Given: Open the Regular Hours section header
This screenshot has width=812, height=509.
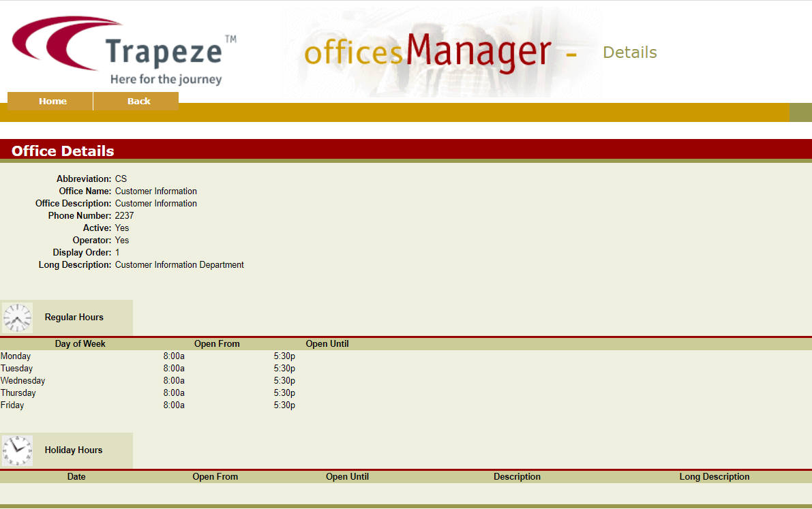Looking at the screenshot, I should [x=74, y=317].
